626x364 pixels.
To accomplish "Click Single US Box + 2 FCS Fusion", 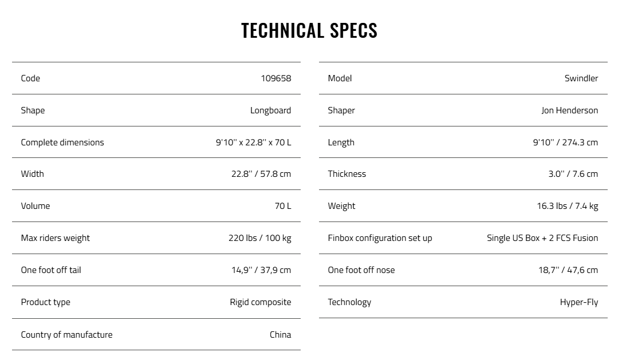I will click(542, 238).
